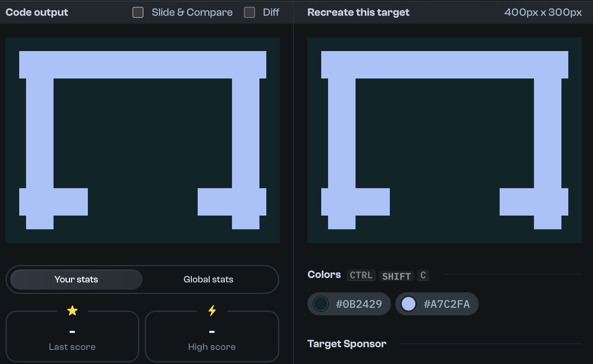Screen dimensions: 593x364
Task: Click the C key badge next to Colors
Action: pyautogui.click(x=423, y=275)
